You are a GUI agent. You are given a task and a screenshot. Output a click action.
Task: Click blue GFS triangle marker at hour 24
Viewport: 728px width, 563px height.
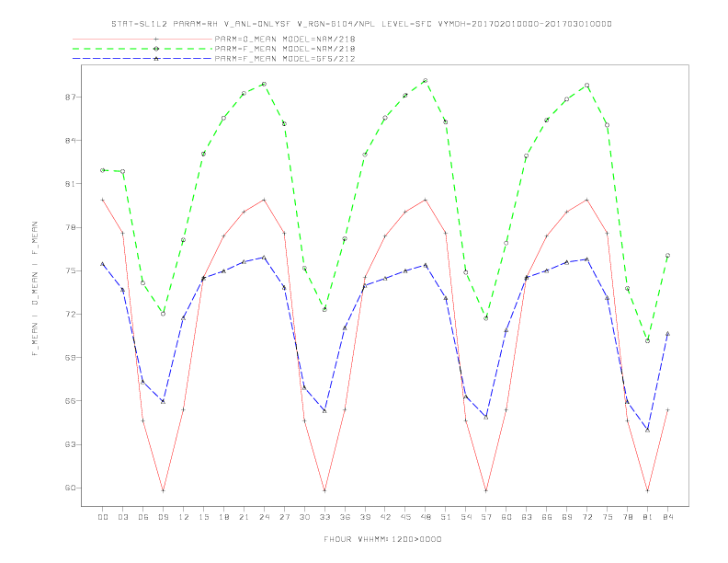(264, 258)
